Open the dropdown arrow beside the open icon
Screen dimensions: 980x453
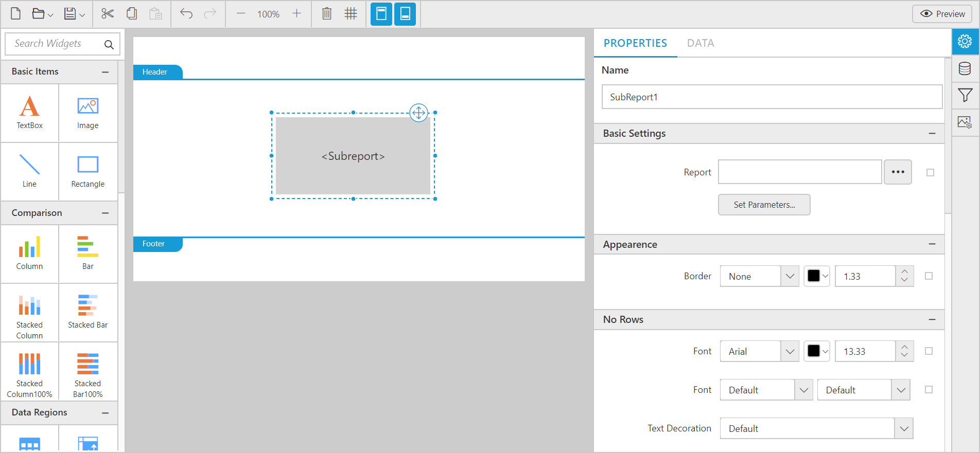[50, 15]
